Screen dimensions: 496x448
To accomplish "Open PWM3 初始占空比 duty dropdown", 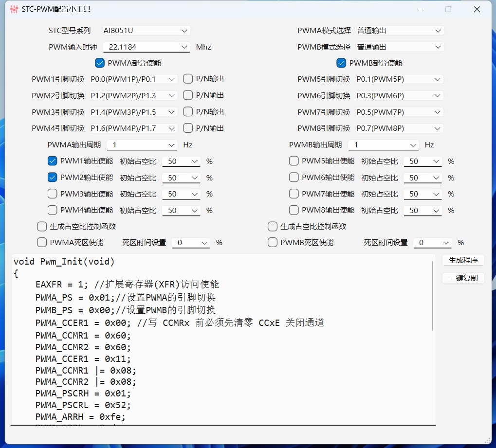I will tap(181, 194).
